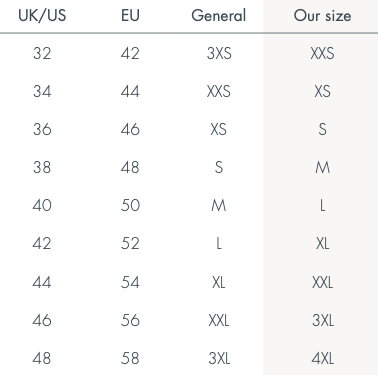Select EU size 58 cell
The height and width of the screenshot is (375, 378).
[130, 359]
